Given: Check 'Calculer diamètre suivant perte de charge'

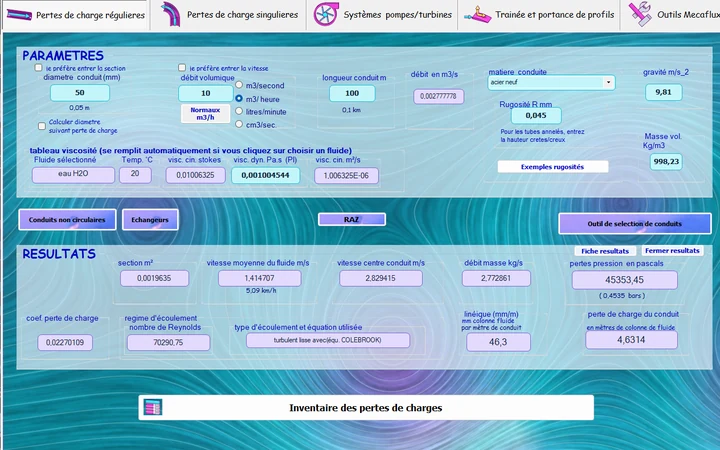Looking at the screenshot, I should coord(42,126).
